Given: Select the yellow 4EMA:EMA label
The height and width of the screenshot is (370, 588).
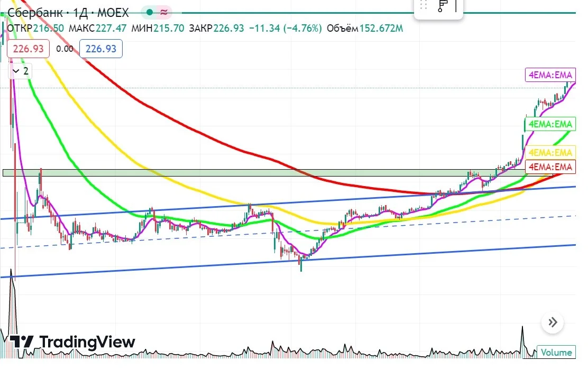Looking at the screenshot, I should click(550, 153).
